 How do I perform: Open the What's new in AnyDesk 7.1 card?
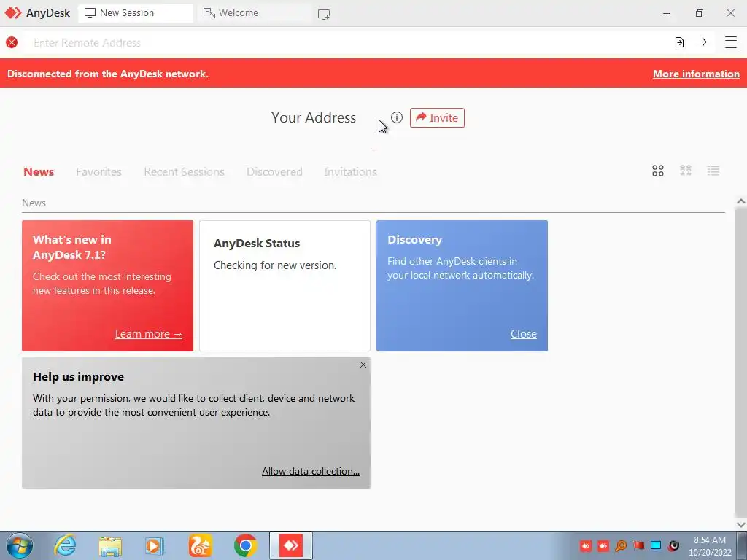(108, 286)
